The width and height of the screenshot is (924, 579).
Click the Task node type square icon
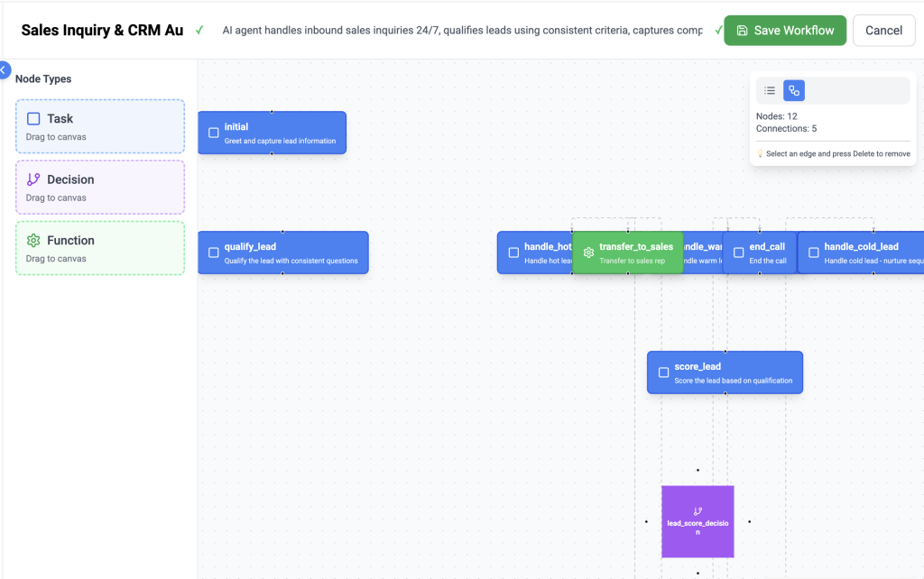coord(33,119)
